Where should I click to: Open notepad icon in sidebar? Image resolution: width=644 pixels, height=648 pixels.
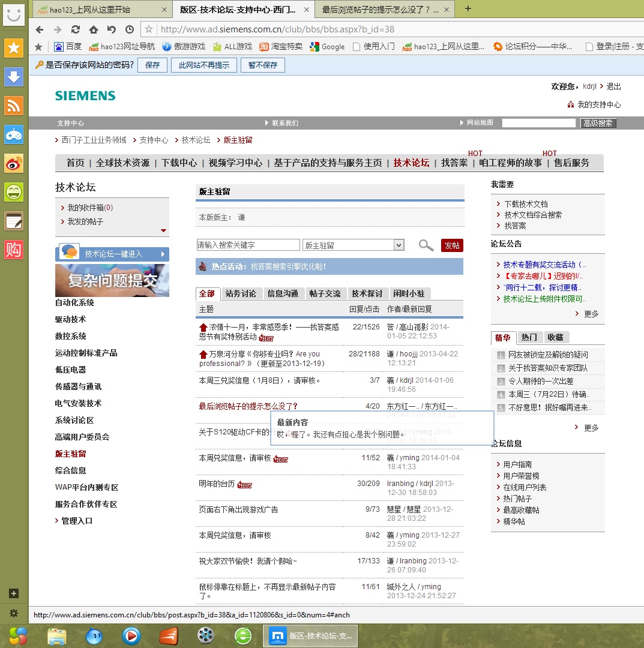point(14,221)
